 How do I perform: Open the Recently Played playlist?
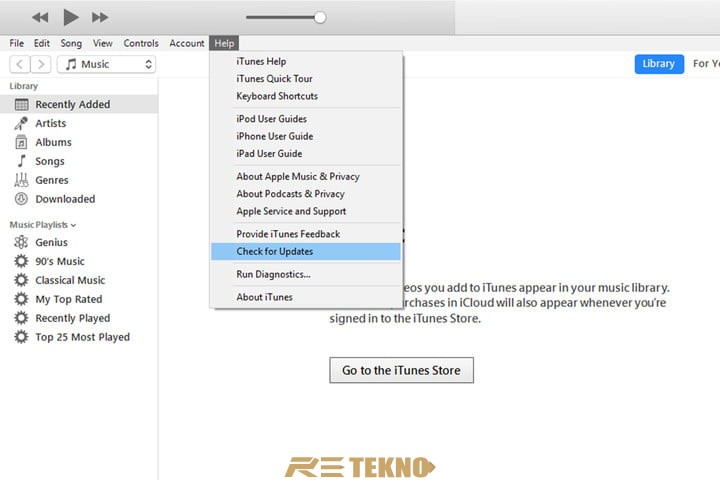[x=79, y=318]
